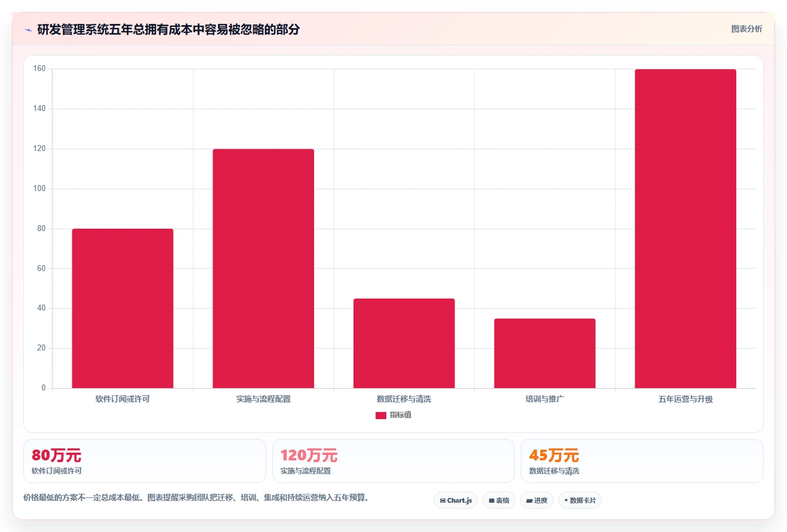
Task: Select the 培训与推广 bar in the chart
Action: (545, 353)
